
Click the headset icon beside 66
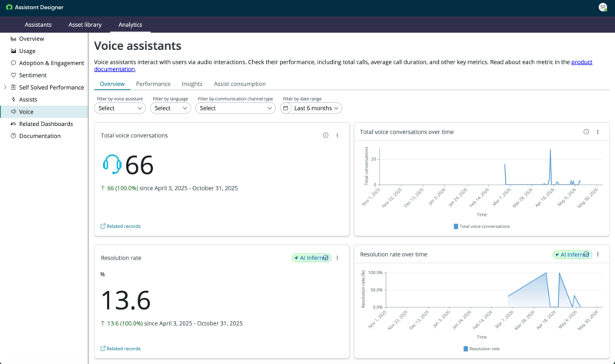click(111, 164)
